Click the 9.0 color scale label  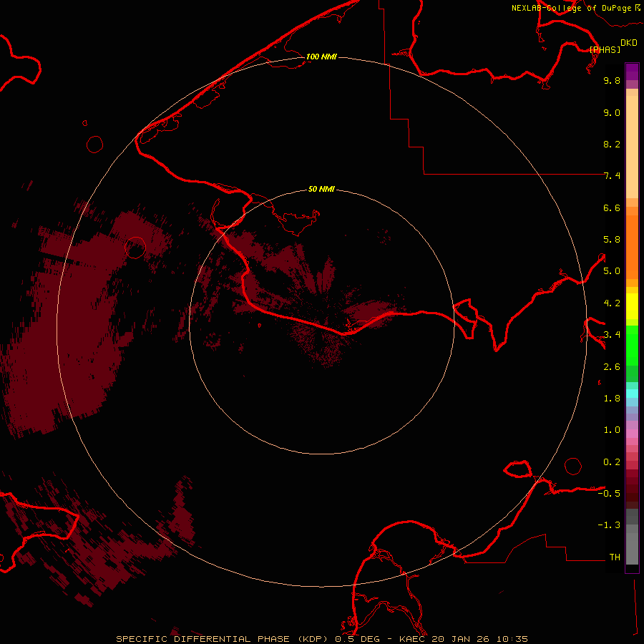[612, 112]
